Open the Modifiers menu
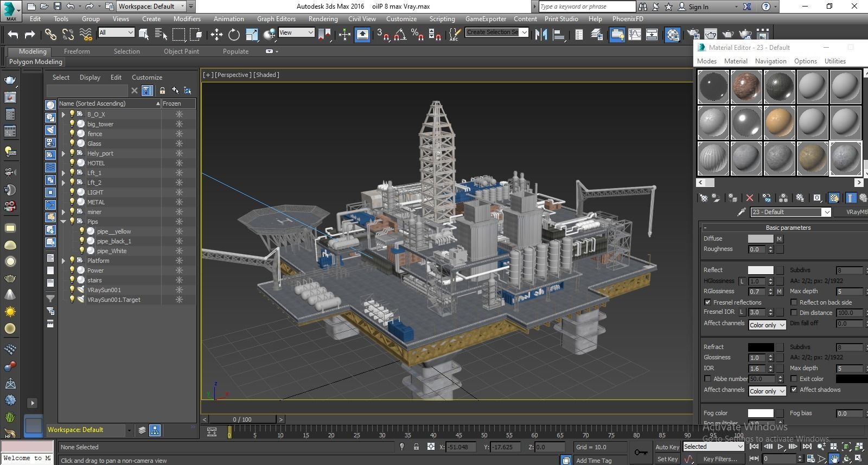This screenshot has height=465, width=868. pyautogui.click(x=187, y=18)
